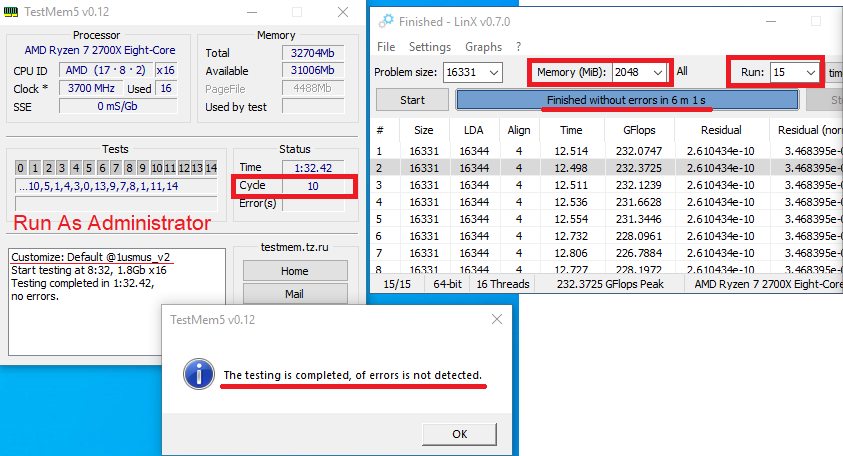Click the Start button in LinX
This screenshot has width=843, height=456.
pos(412,100)
